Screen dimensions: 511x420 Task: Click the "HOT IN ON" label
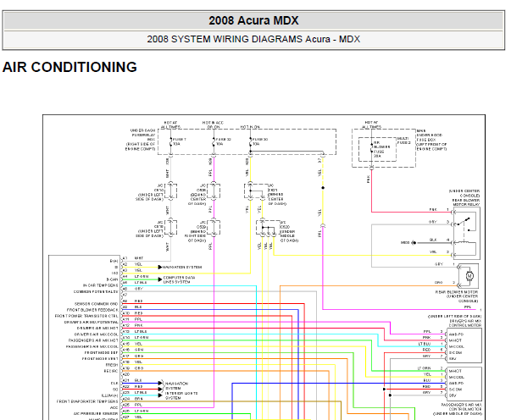click(x=250, y=127)
